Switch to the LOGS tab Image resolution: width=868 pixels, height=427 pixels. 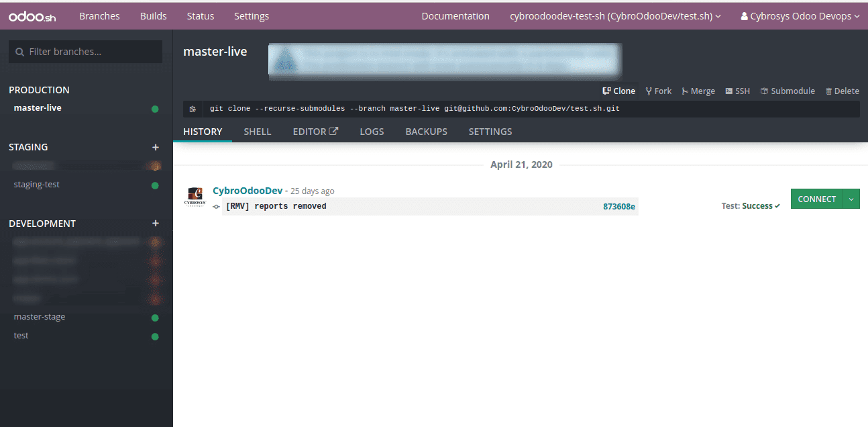point(372,132)
